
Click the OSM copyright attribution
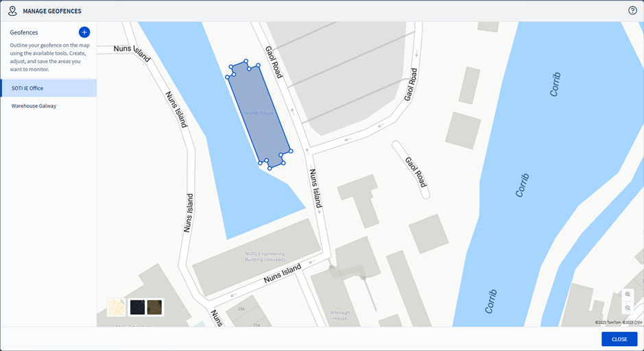pyautogui.click(x=632, y=323)
